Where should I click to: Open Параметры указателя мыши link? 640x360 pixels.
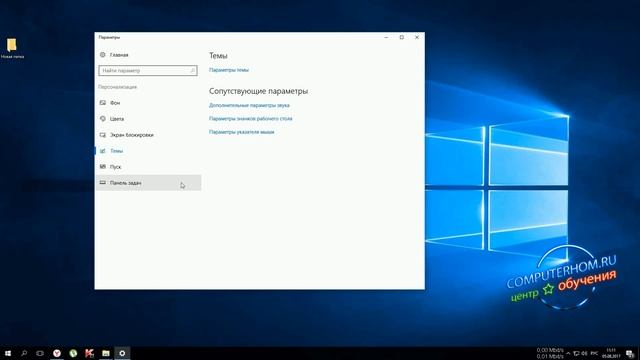pyautogui.click(x=241, y=132)
